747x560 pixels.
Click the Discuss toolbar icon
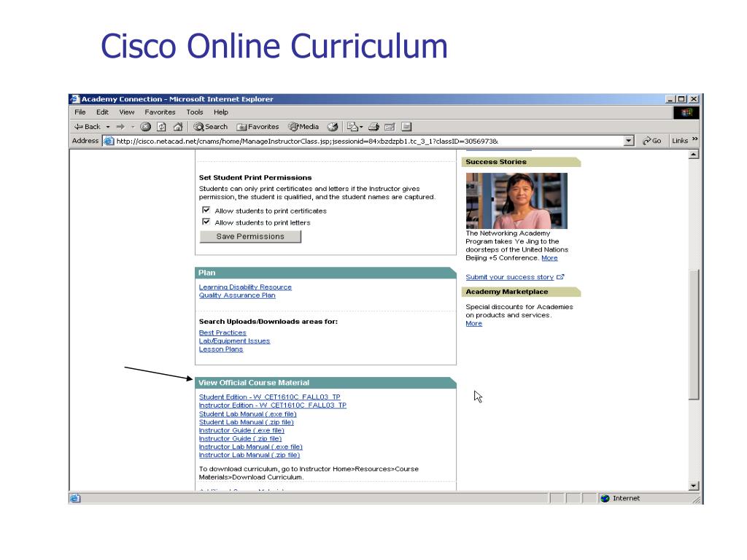click(x=406, y=127)
